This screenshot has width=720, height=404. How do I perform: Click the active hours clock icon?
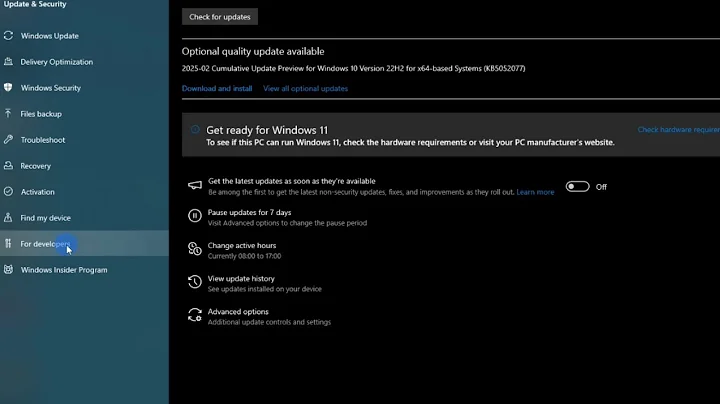(x=195, y=248)
